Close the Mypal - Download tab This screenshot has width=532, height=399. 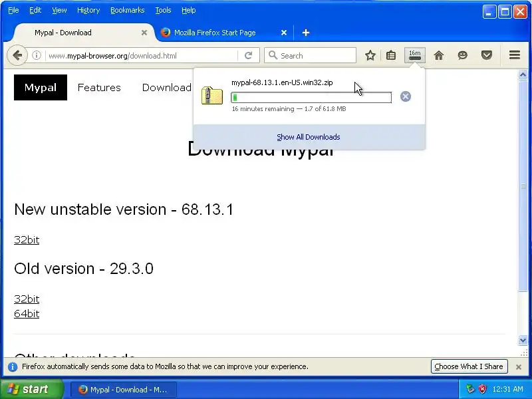[x=144, y=33]
